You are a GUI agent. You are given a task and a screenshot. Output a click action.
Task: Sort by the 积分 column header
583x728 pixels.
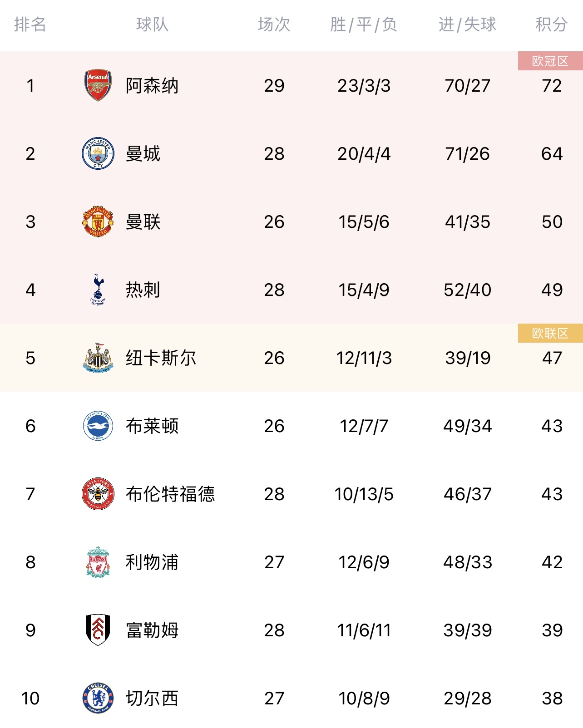(x=551, y=25)
